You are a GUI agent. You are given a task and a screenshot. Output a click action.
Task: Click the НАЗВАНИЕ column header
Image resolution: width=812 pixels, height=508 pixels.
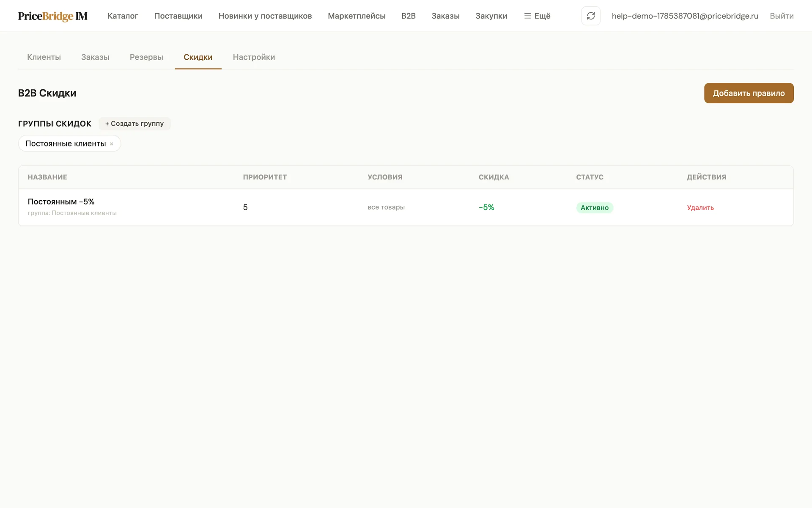pos(47,177)
